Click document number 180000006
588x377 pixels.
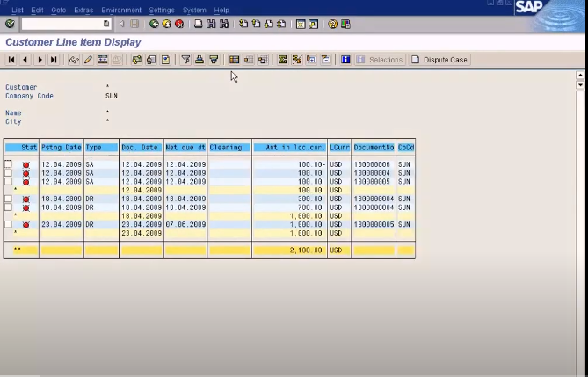tap(372, 164)
